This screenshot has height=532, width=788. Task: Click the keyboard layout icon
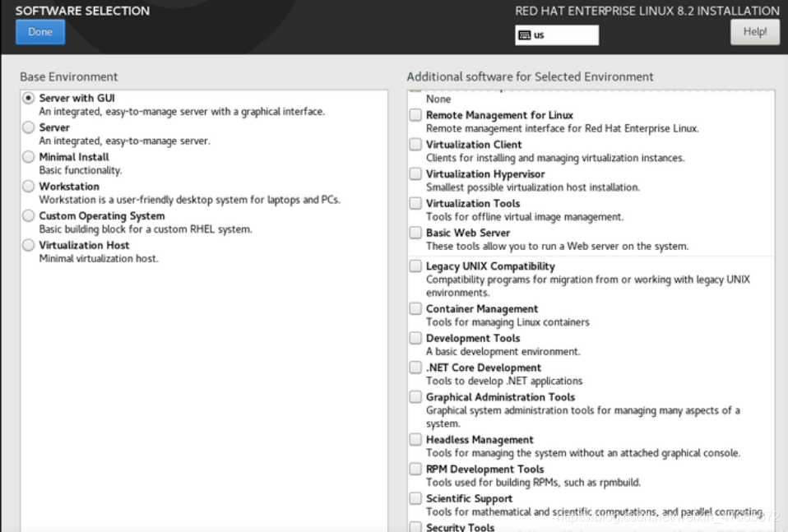click(524, 35)
